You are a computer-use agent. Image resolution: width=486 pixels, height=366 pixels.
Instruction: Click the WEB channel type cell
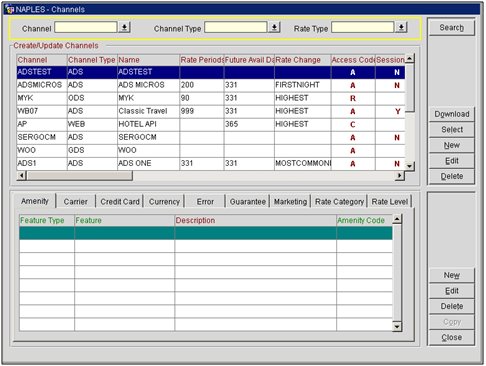pyautogui.click(x=92, y=124)
